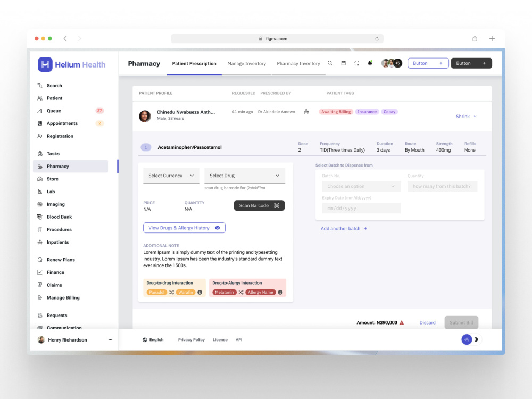The image size is (532, 399).
Task: Switch to light mode sun toggle
Action: pos(467,339)
